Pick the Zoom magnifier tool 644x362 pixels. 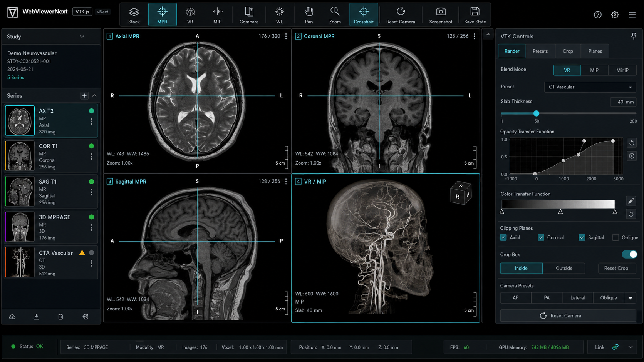(x=335, y=15)
